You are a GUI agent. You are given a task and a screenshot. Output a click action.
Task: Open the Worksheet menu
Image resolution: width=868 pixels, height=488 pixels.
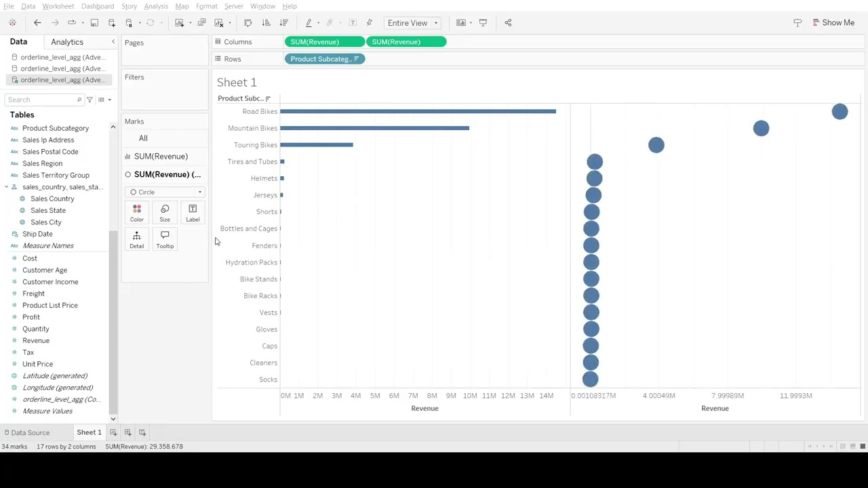tap(58, 6)
